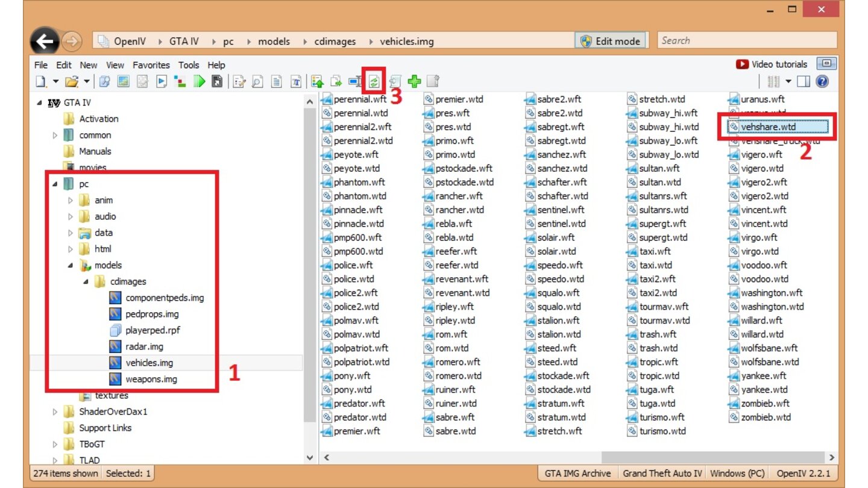
Task: Expand the TBoGT folder node
Action: pyautogui.click(x=55, y=445)
